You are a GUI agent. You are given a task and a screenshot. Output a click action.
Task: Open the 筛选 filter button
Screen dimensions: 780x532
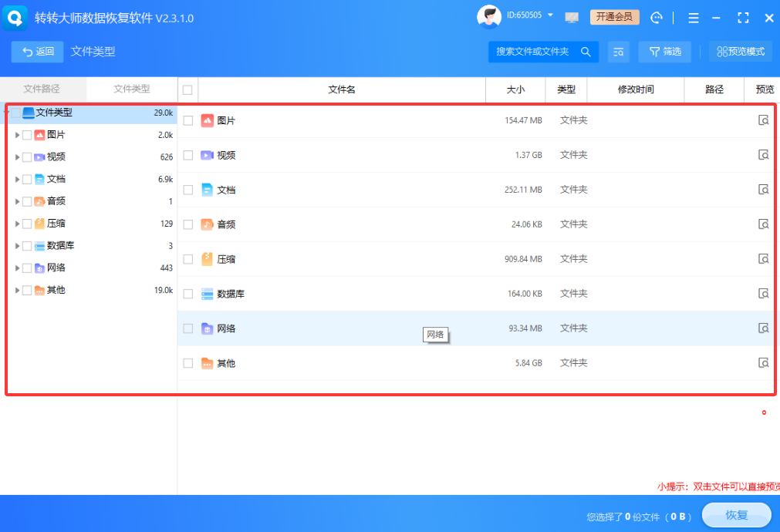click(664, 52)
